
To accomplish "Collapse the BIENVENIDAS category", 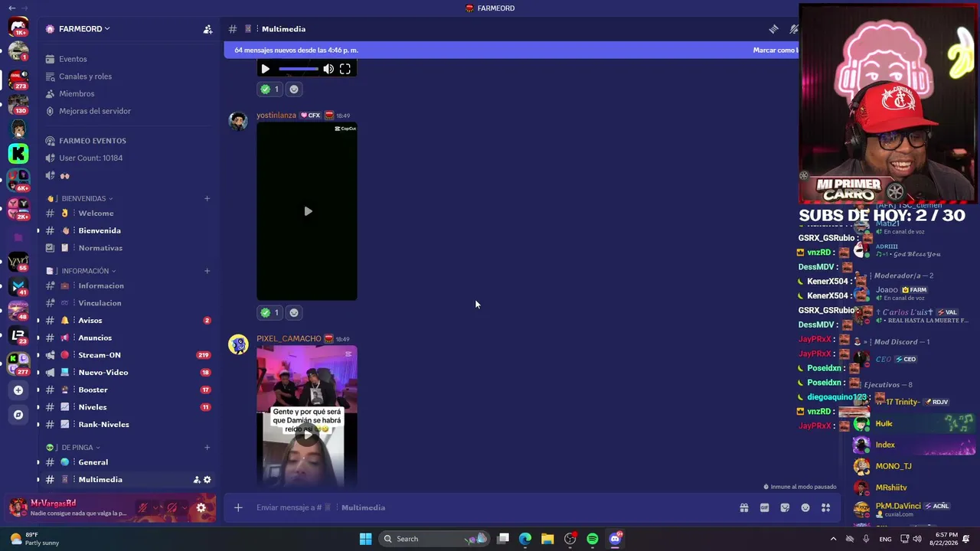I will [87, 199].
